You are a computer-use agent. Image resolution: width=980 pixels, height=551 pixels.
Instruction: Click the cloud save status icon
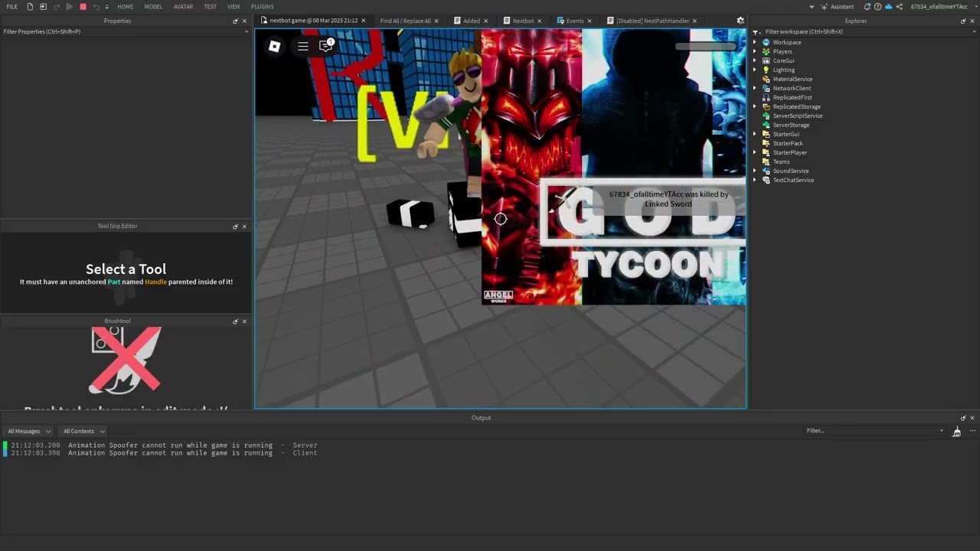(888, 7)
